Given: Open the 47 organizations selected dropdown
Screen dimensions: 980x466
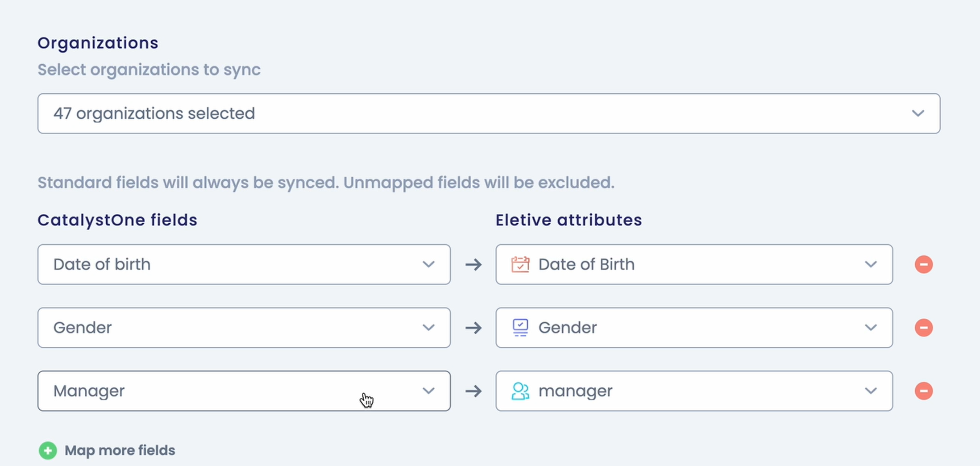Looking at the screenshot, I should pos(489,113).
